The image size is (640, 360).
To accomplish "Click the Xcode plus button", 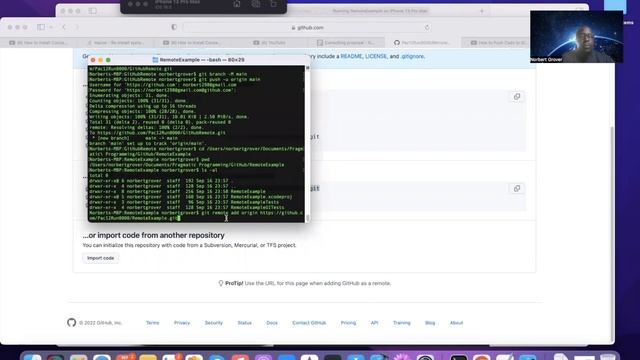I will (482, 11).
